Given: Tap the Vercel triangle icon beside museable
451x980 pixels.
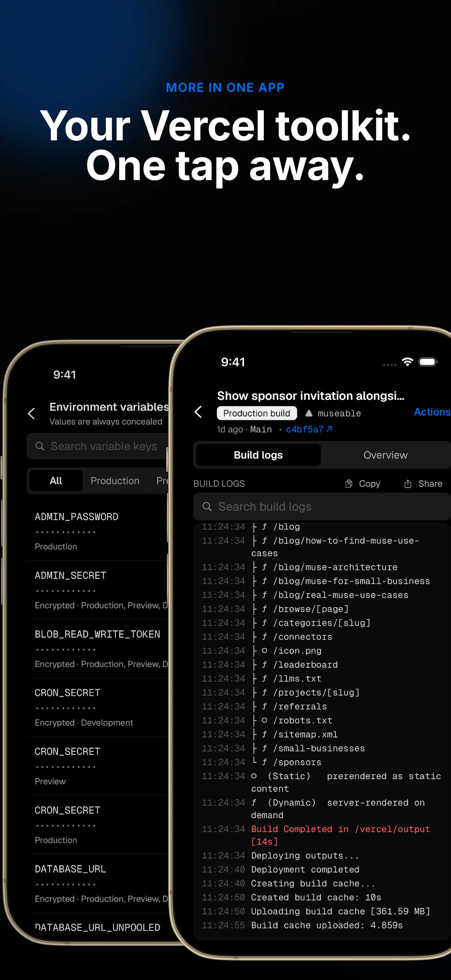Looking at the screenshot, I should pyautogui.click(x=309, y=413).
